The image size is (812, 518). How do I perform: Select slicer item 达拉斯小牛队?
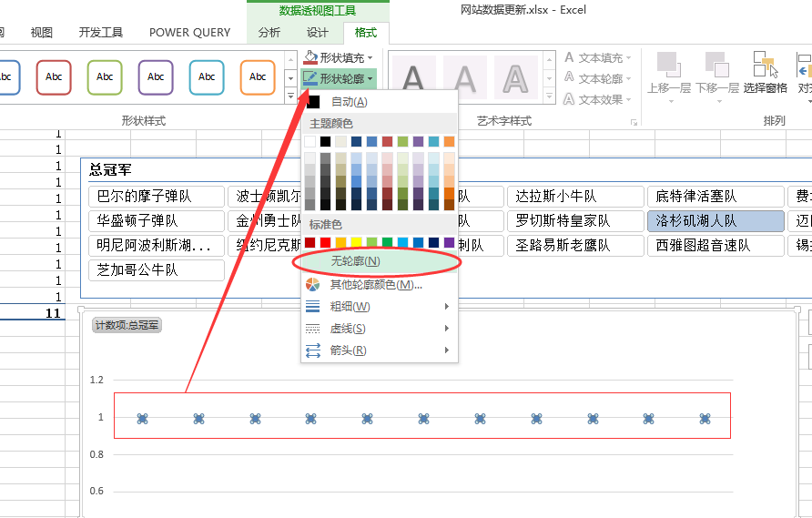(x=575, y=197)
